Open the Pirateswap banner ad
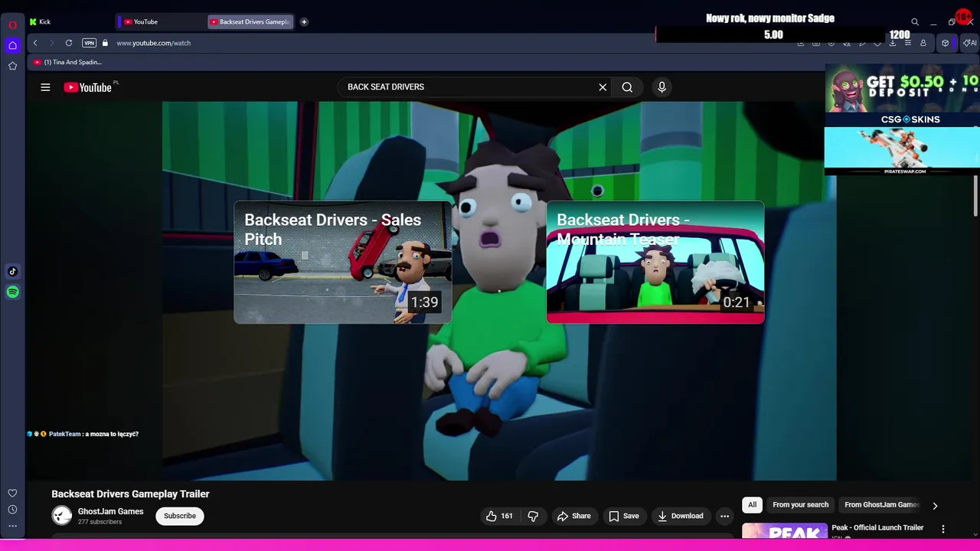This screenshot has height=551, width=980. (x=902, y=151)
